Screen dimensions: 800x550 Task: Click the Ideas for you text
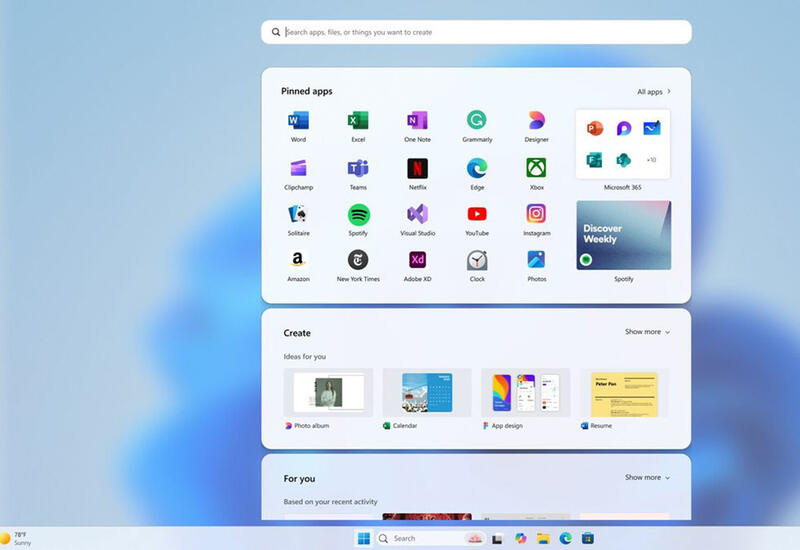305,357
